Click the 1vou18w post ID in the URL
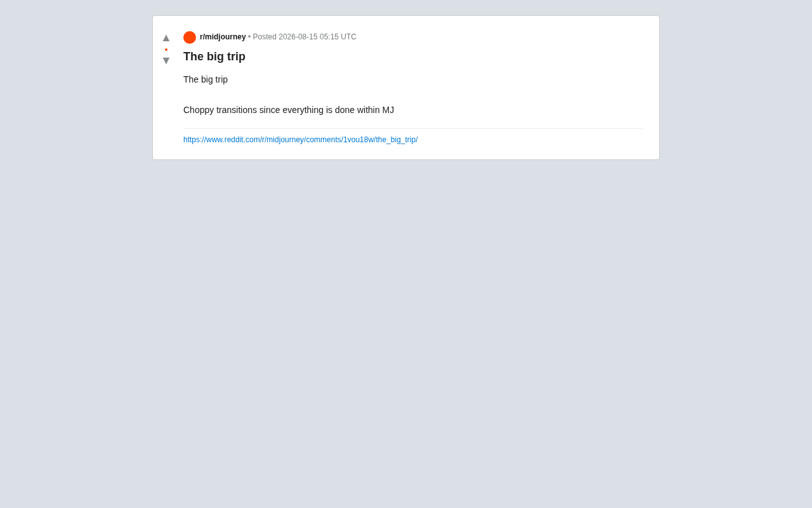 (x=358, y=140)
